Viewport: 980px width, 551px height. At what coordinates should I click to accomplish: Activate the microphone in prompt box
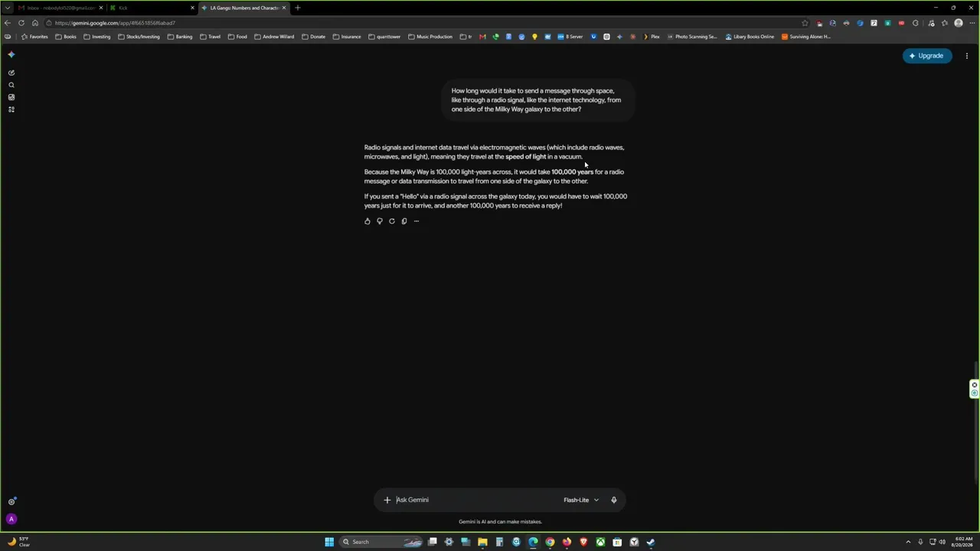point(613,500)
